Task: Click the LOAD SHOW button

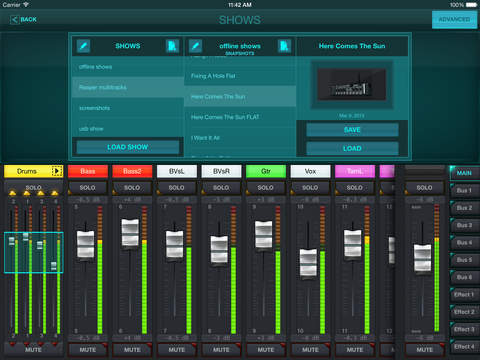Action: click(x=128, y=147)
